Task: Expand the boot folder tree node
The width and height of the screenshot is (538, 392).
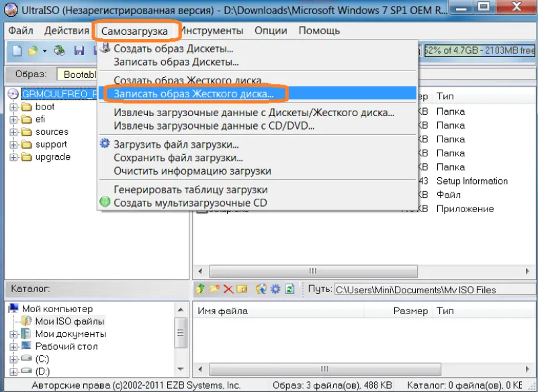Action: (x=13, y=107)
